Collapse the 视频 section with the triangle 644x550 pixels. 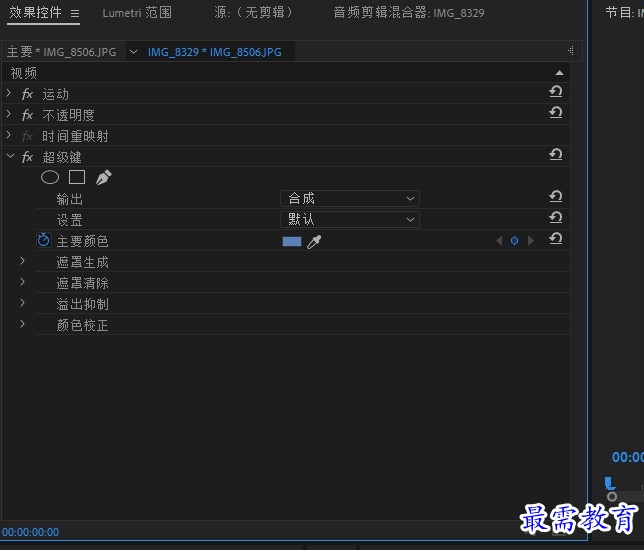point(559,73)
